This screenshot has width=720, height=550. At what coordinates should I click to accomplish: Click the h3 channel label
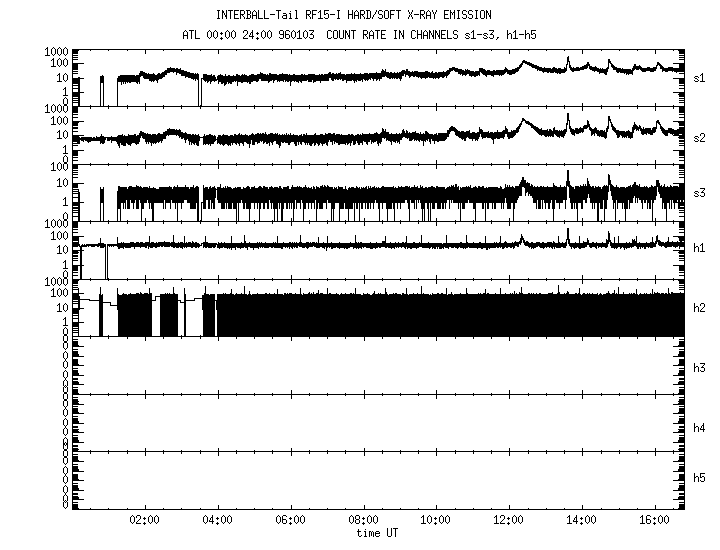(x=700, y=368)
